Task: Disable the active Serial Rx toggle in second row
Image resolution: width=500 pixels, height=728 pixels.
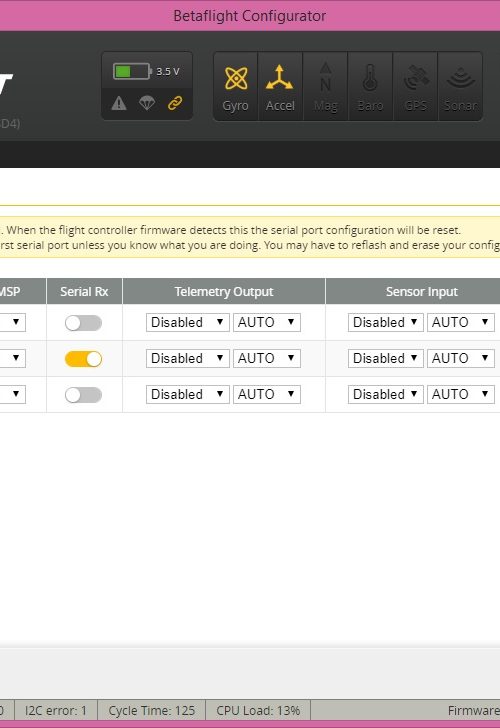Action: (84, 359)
